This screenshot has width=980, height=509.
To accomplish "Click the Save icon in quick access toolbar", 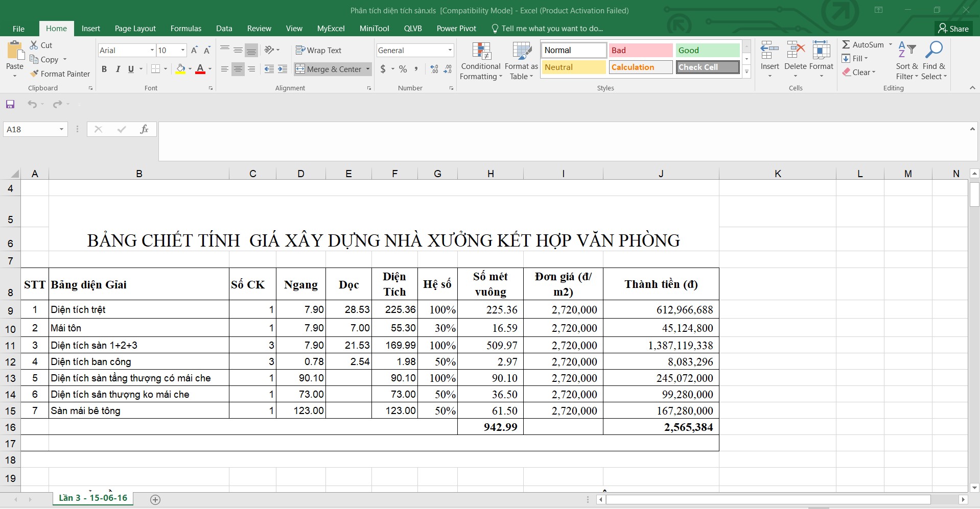I will point(10,104).
